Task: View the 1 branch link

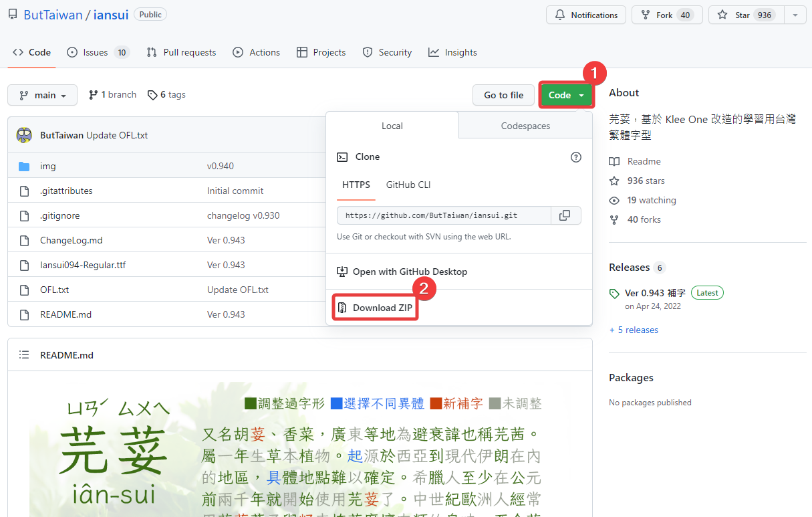Action: click(x=112, y=95)
